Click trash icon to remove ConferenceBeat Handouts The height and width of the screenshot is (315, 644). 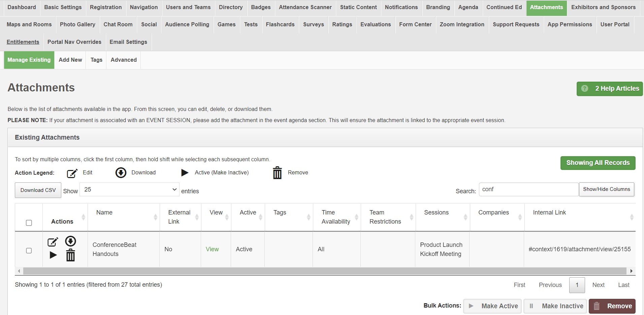[70, 255]
